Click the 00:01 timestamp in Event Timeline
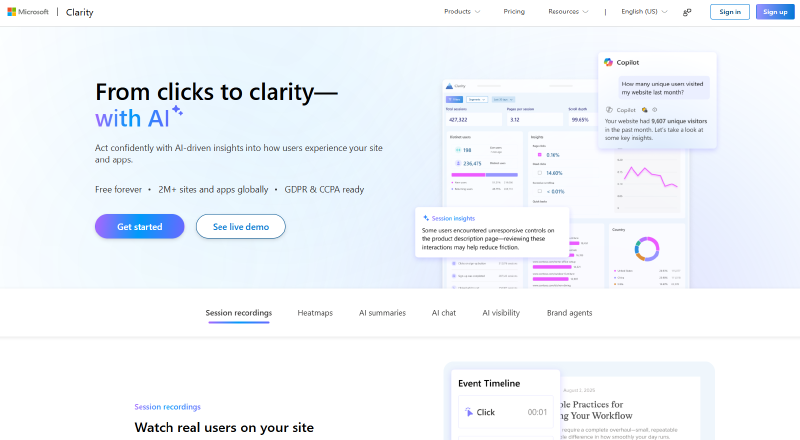This screenshot has height=440, width=800. pyautogui.click(x=537, y=412)
